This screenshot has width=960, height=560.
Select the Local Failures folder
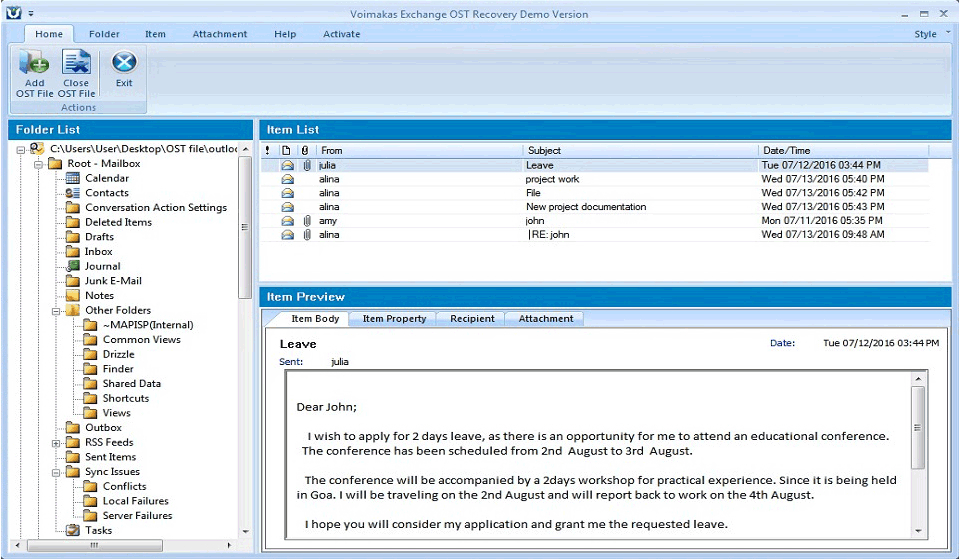point(135,501)
